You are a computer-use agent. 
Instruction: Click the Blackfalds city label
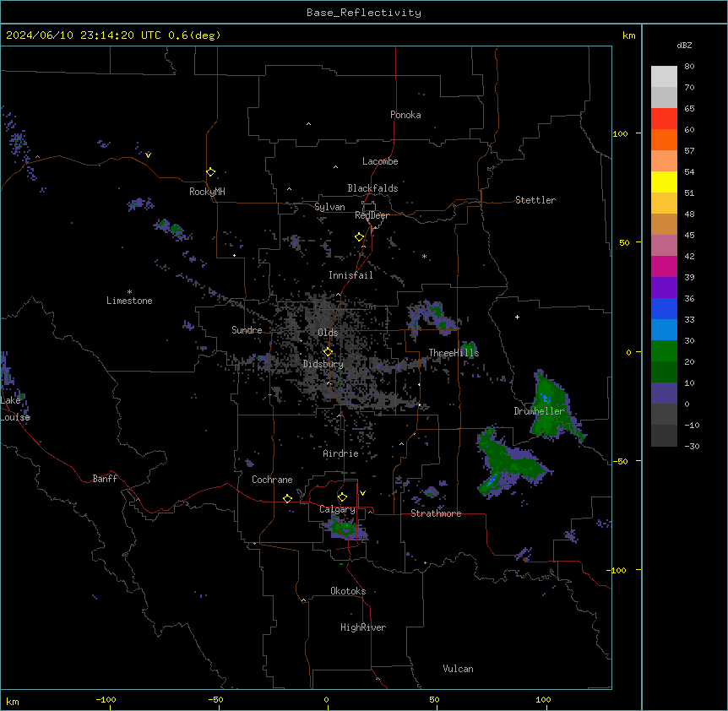point(372,188)
